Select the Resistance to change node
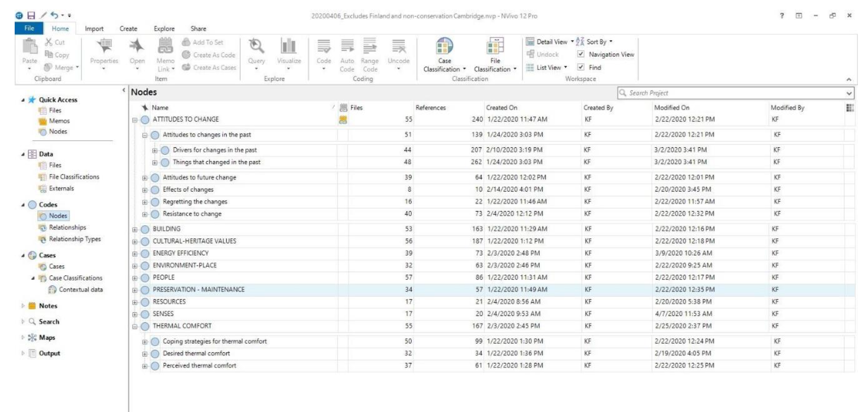The image size is (868, 412). (x=192, y=214)
